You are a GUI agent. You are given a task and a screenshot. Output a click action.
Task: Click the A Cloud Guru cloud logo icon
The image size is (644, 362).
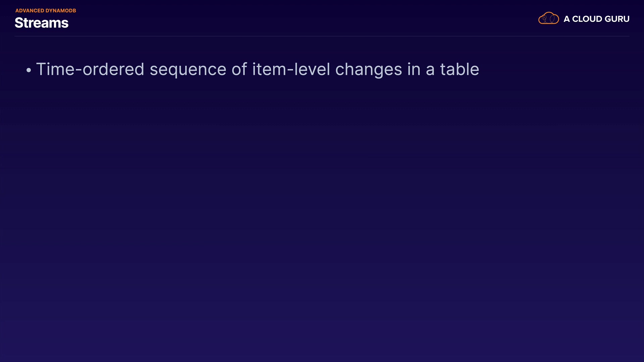[548, 18]
